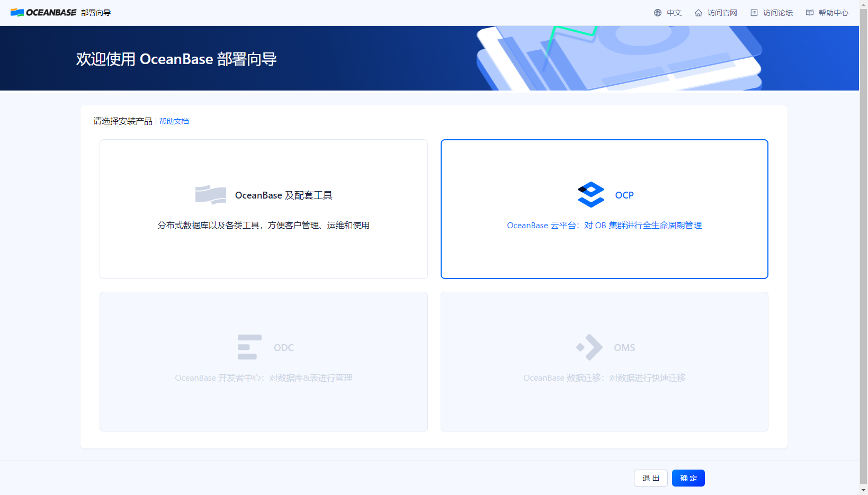Click the 请选择安装产品 heading
The height and width of the screenshot is (495, 868).
(123, 121)
